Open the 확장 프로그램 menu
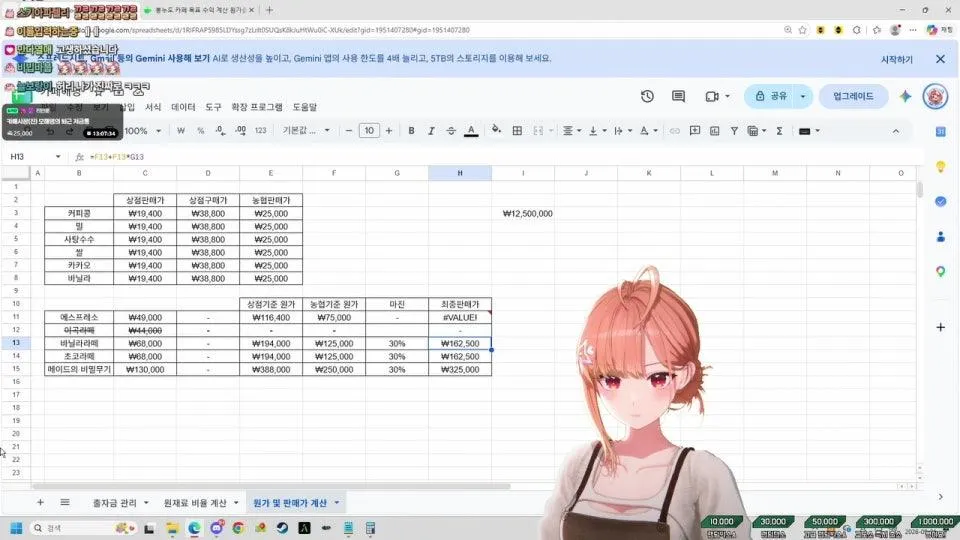This screenshot has height=540, width=960. pyautogui.click(x=257, y=107)
